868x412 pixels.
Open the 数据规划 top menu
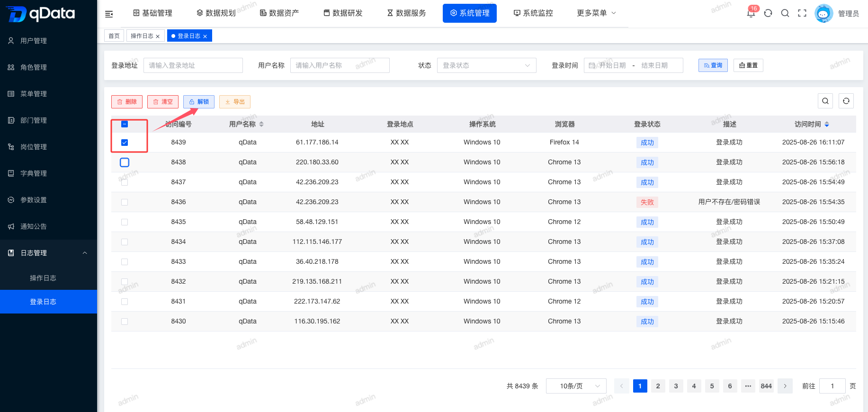tap(216, 13)
